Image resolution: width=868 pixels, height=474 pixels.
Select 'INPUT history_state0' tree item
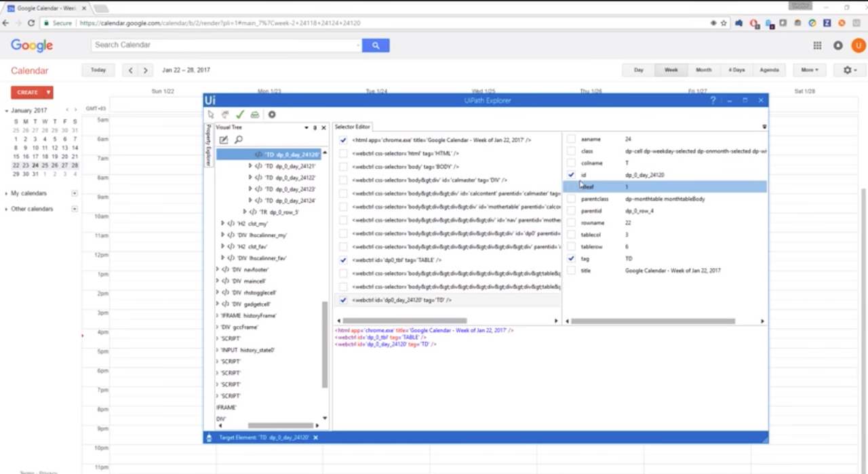click(248, 350)
